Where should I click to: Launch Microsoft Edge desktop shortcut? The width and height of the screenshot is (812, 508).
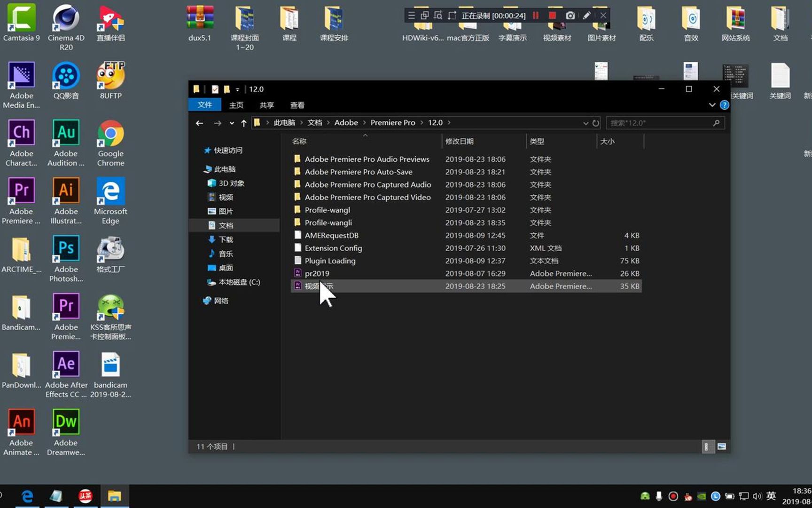(110, 201)
